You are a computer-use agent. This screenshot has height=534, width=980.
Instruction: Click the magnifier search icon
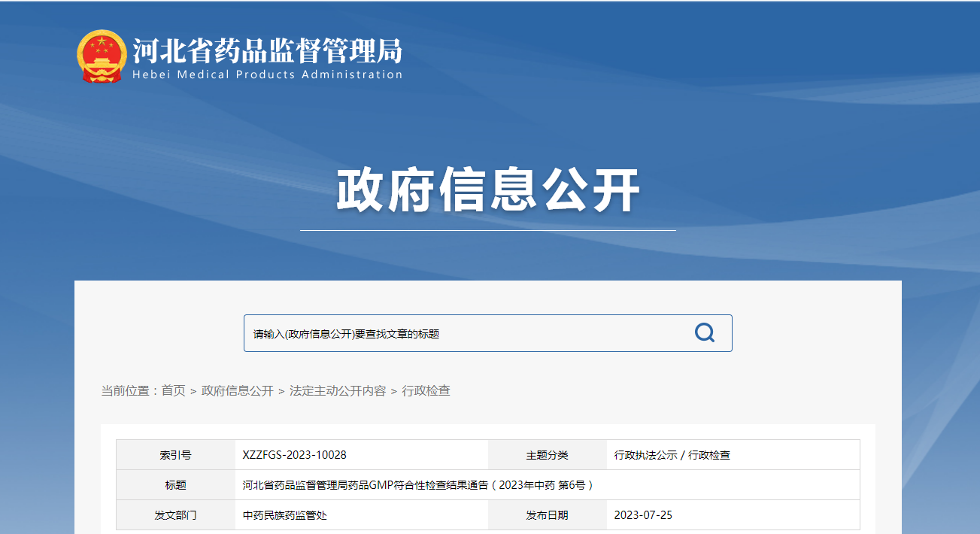(705, 333)
